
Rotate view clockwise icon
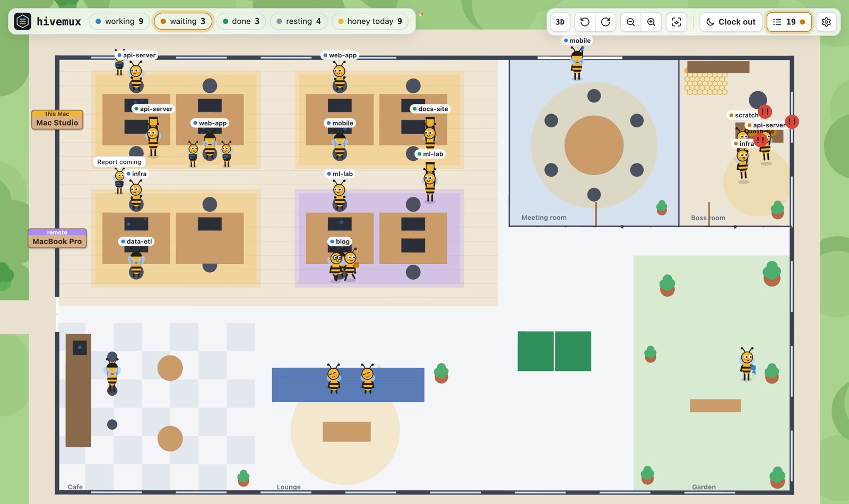[605, 22]
